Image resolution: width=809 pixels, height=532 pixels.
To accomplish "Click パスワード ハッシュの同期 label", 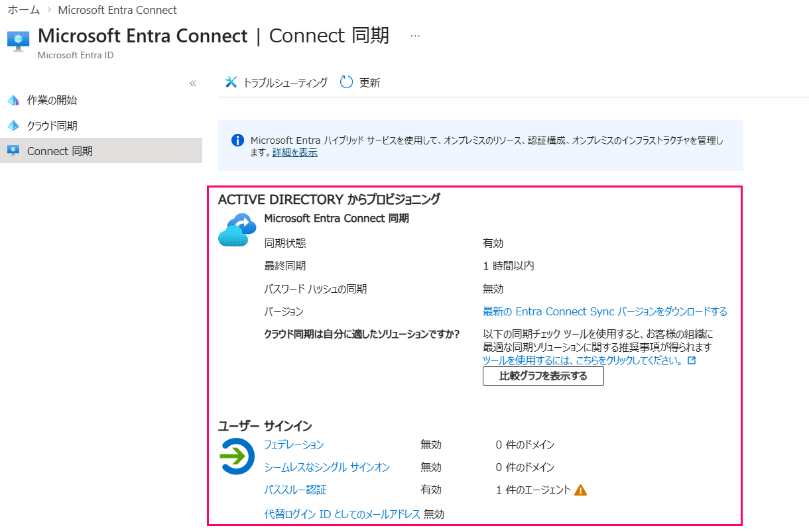I will [x=316, y=289].
